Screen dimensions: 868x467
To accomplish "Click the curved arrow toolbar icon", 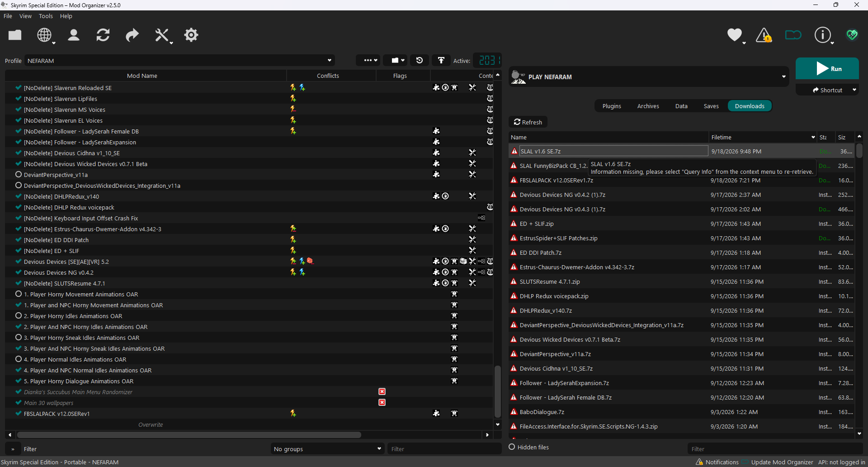I will pyautogui.click(x=132, y=35).
